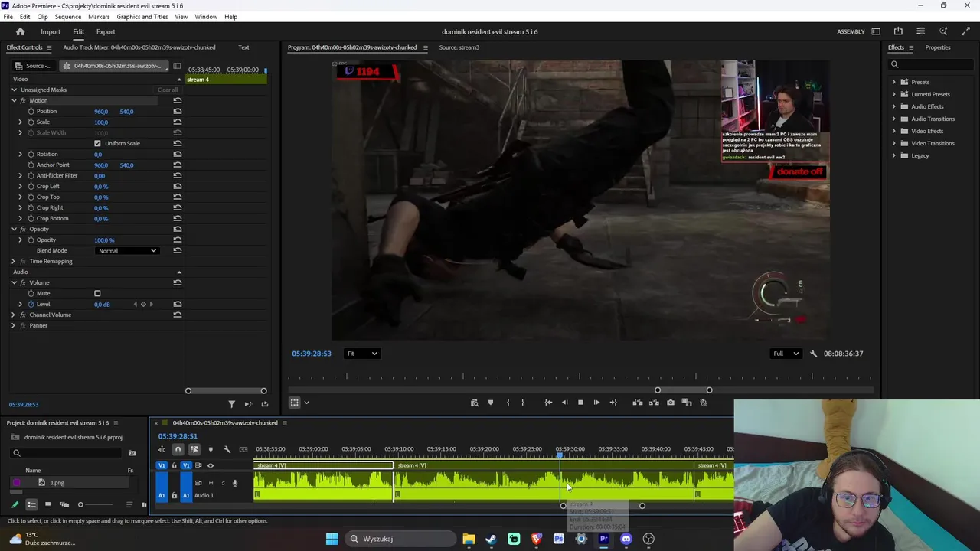Click the Export Frame camera icon

671,403
